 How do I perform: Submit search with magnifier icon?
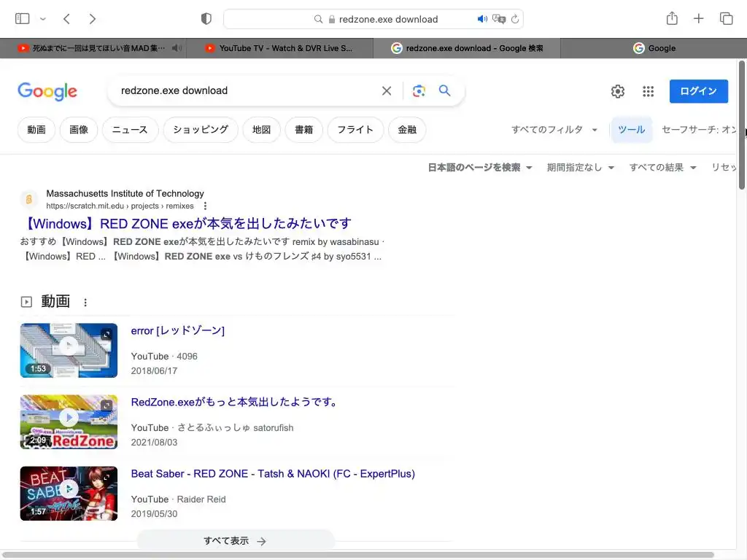click(444, 90)
